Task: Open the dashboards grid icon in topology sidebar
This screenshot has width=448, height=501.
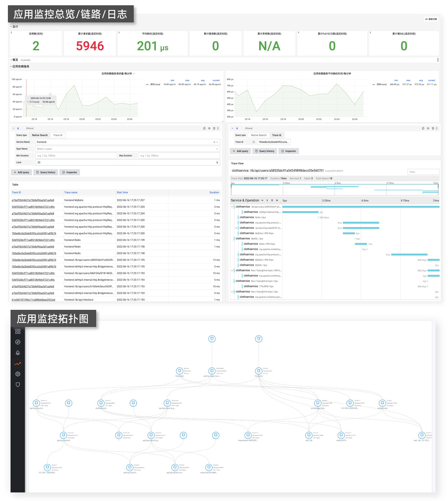Action: point(18,331)
